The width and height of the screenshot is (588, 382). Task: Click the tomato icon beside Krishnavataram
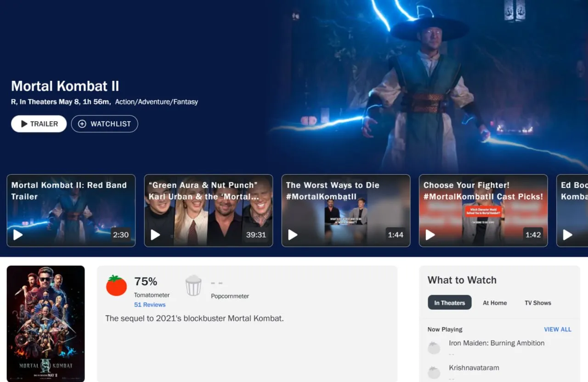(x=434, y=372)
